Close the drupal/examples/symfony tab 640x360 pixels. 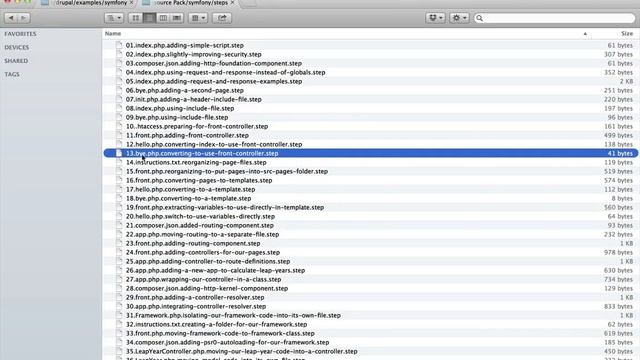(x=131, y=3)
